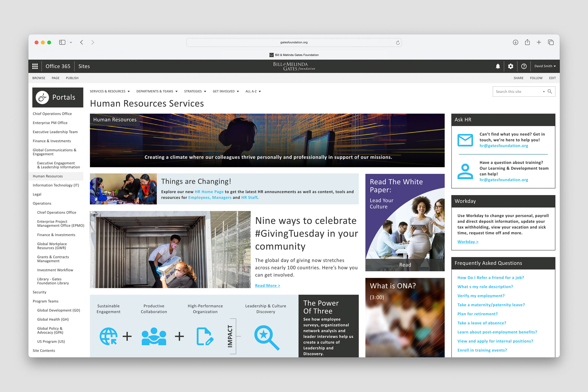Click the search magnifier icon
Image resolution: width=588 pixels, height=392 pixels.
550,91
